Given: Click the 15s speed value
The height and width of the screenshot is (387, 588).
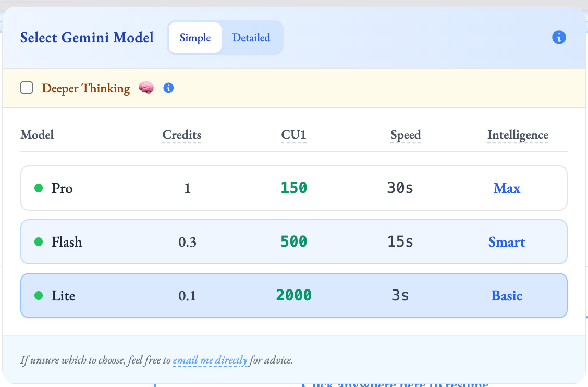Looking at the screenshot, I should pyautogui.click(x=400, y=241).
